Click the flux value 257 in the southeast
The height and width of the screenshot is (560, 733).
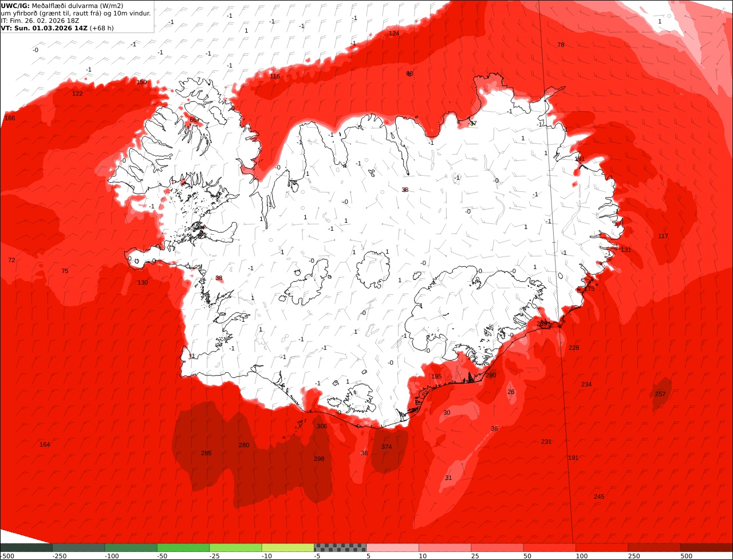pyautogui.click(x=660, y=394)
